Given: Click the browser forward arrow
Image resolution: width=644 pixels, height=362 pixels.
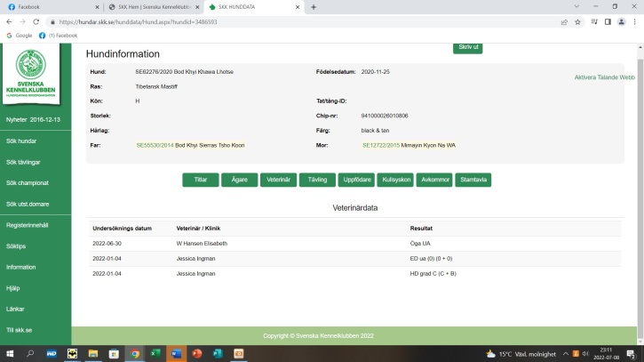Looking at the screenshot, I should pos(22,22).
